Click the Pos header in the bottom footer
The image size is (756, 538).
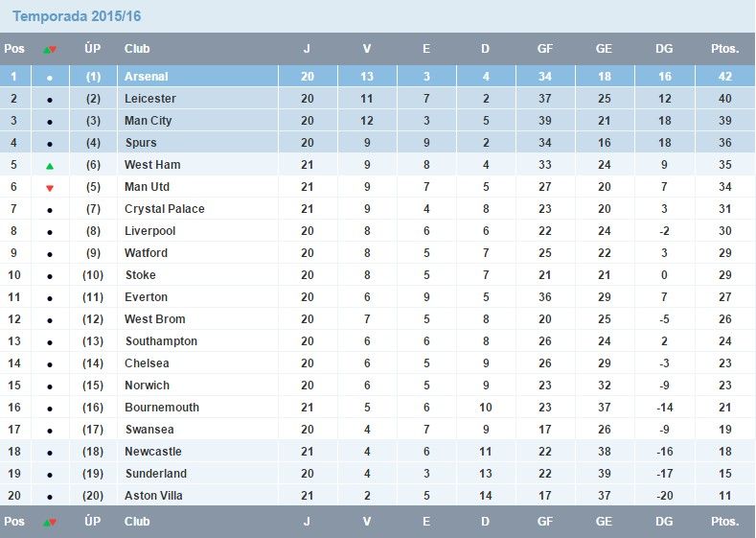click(x=14, y=522)
